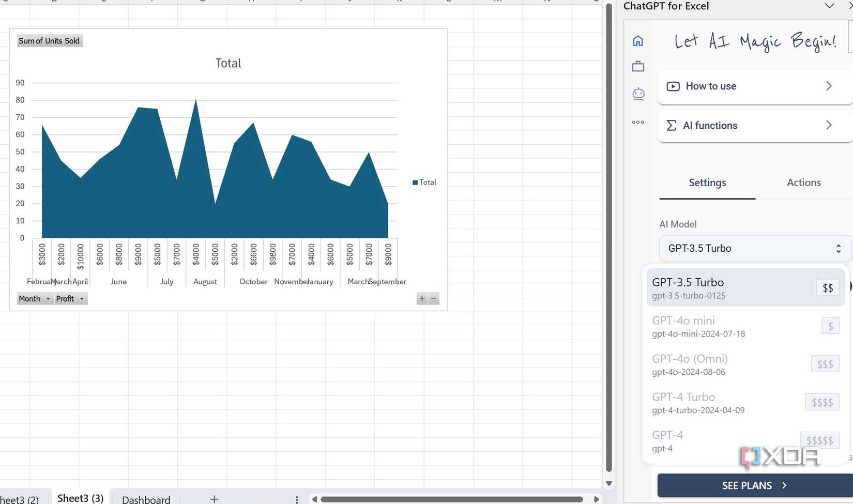Switch to the Sheet3 (2) sheet tab
Screen dimensions: 853x504
point(20,499)
